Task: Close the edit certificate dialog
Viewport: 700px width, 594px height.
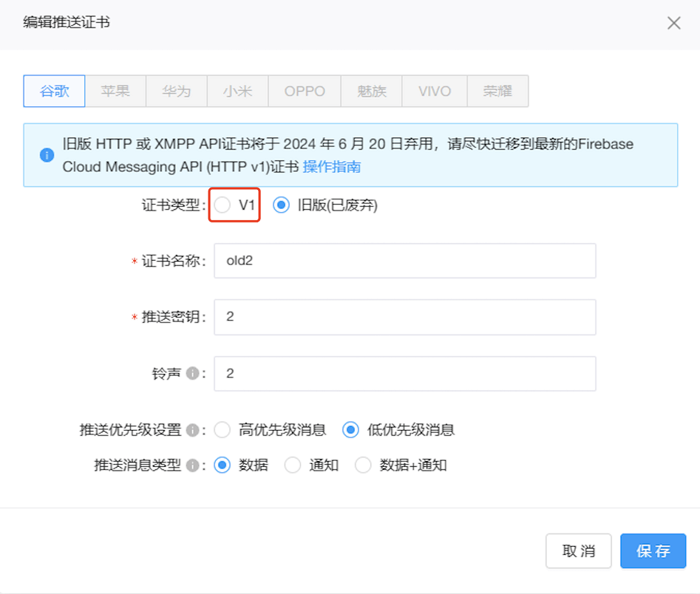Action: [673, 23]
